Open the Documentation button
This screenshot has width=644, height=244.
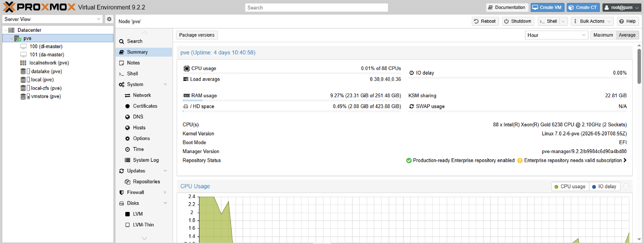coord(507,8)
